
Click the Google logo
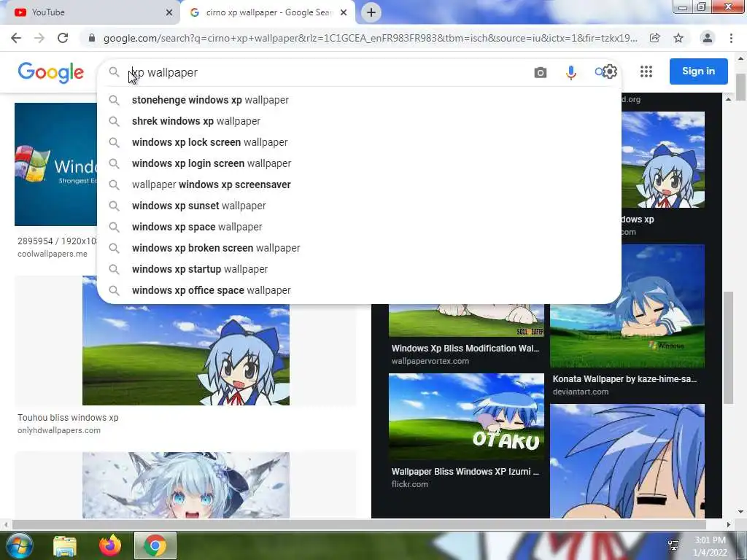(x=51, y=72)
